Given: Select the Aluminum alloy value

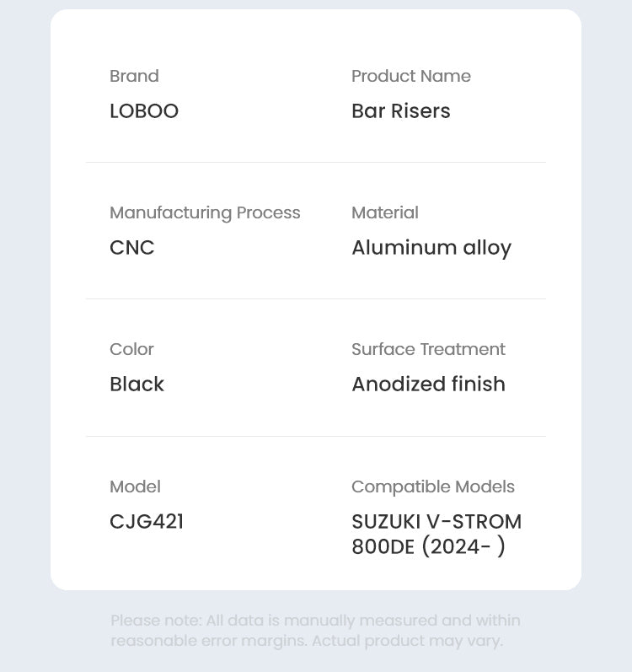Looking at the screenshot, I should [431, 248].
